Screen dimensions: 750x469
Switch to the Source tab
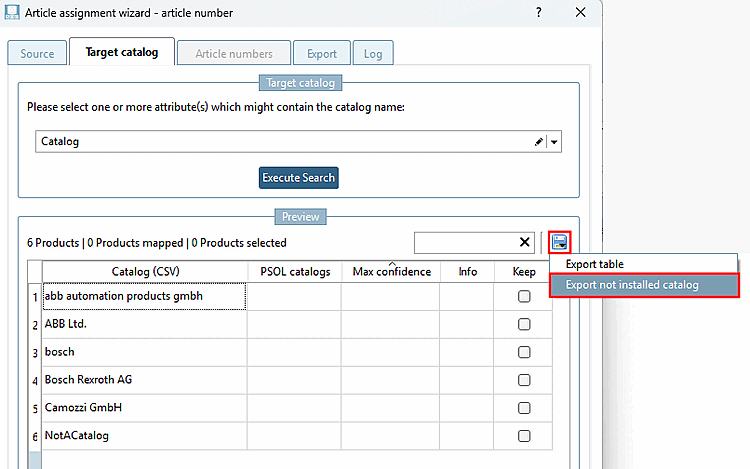click(x=37, y=54)
